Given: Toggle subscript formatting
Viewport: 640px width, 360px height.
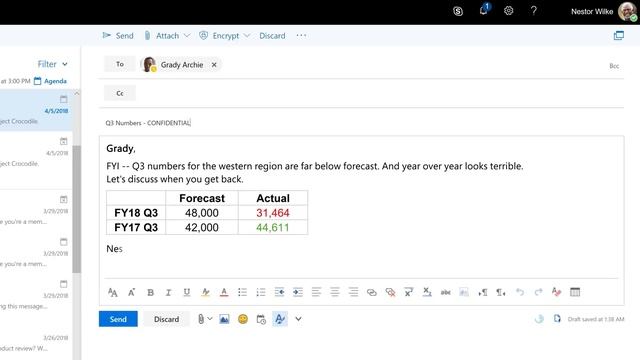Looking at the screenshot, I should pos(427,292).
